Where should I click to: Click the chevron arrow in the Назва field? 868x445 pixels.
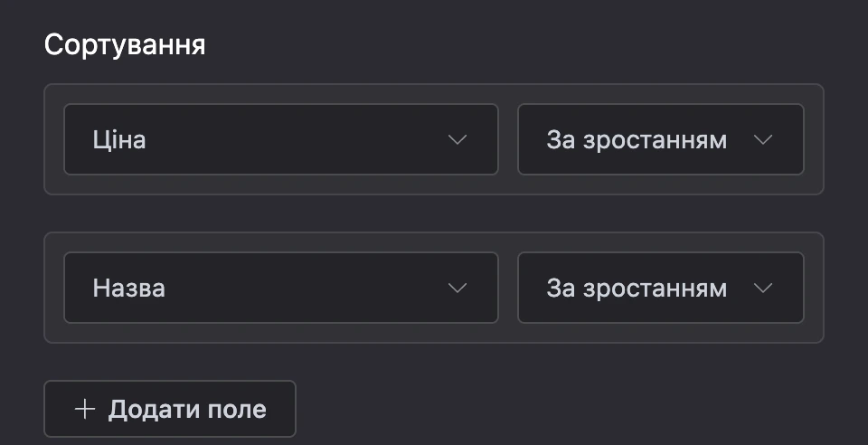tap(458, 289)
